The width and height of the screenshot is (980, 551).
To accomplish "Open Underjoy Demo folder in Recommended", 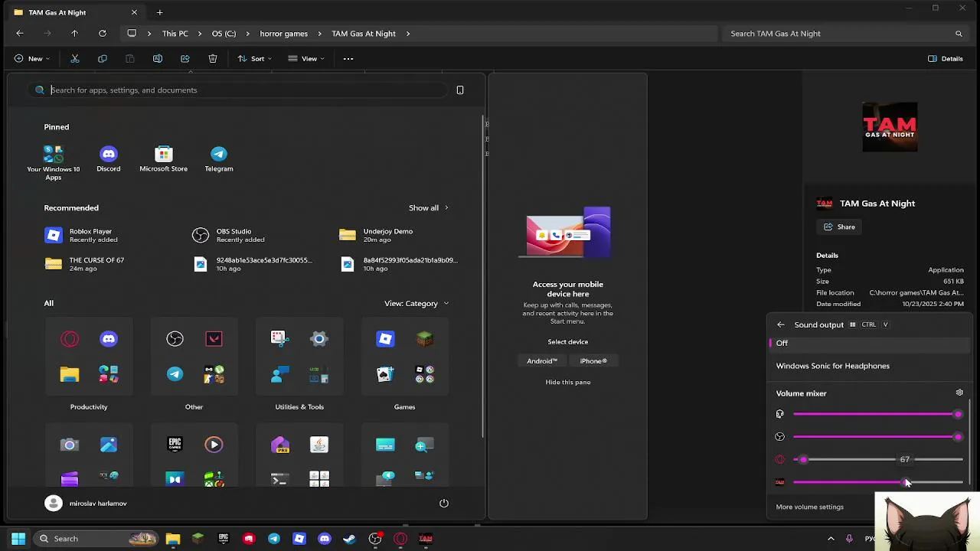I will pyautogui.click(x=387, y=235).
